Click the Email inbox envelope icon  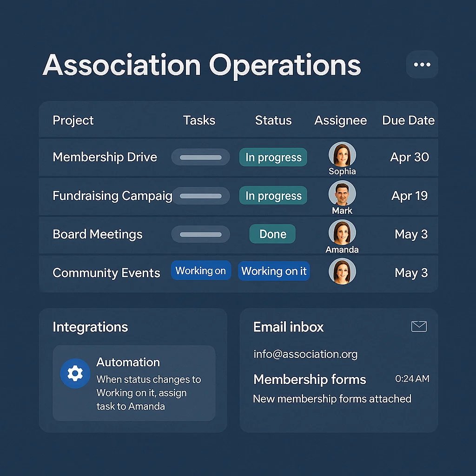[419, 326]
